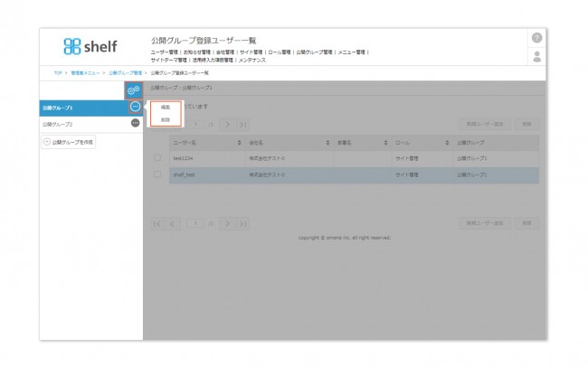Image resolution: width=588 pixels, height=367 pixels.
Task: Jump to last page below the table
Action: (x=243, y=224)
